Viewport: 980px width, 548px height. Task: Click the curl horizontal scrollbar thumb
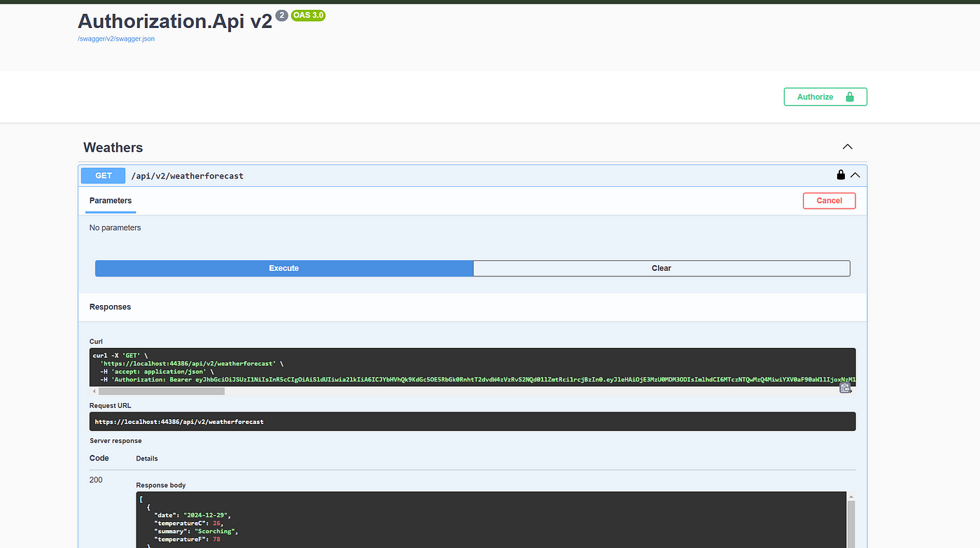162,391
